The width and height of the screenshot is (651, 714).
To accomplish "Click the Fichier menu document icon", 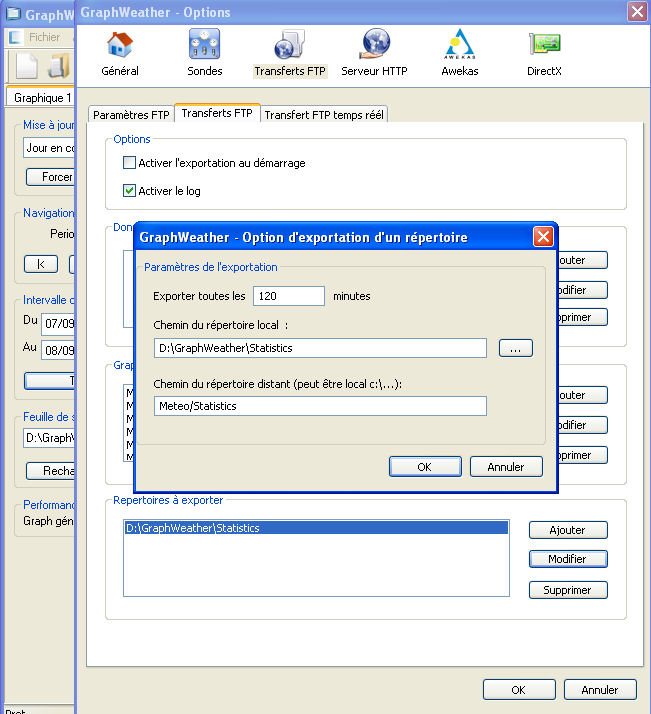I will tap(15, 37).
